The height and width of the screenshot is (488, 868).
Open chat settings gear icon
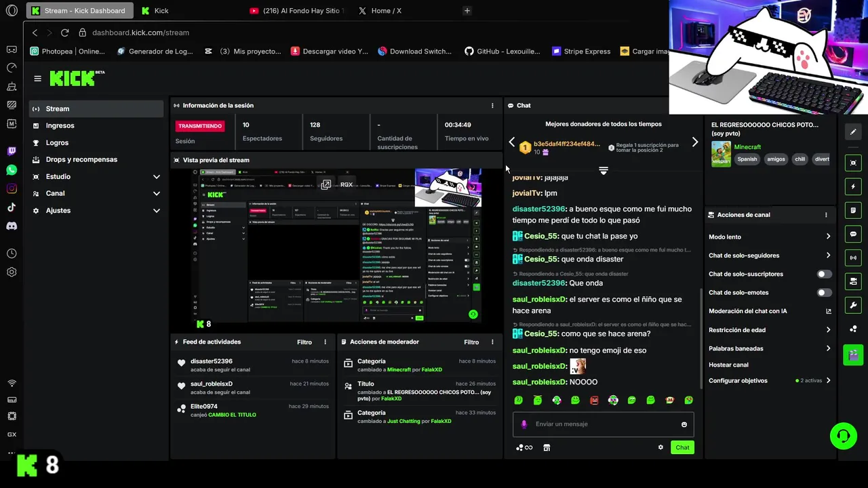pos(660,447)
